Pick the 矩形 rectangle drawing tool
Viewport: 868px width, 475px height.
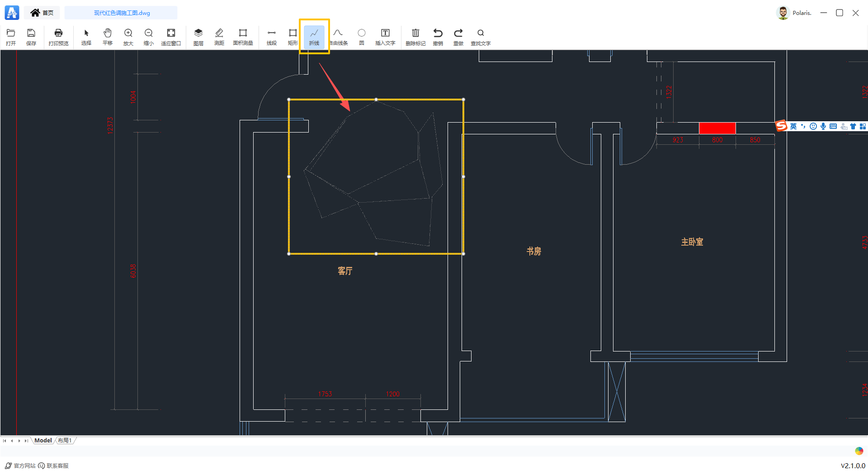(292, 37)
